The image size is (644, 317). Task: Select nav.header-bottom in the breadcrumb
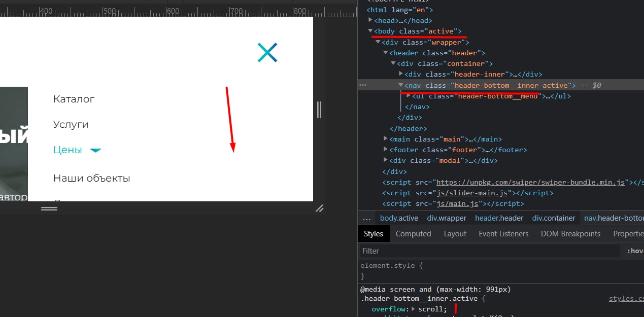tap(613, 218)
